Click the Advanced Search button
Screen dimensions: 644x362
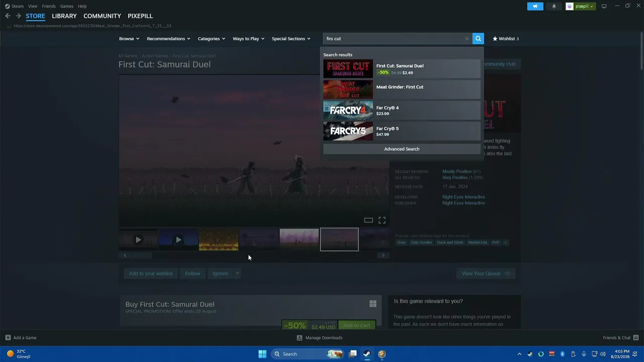point(401,149)
